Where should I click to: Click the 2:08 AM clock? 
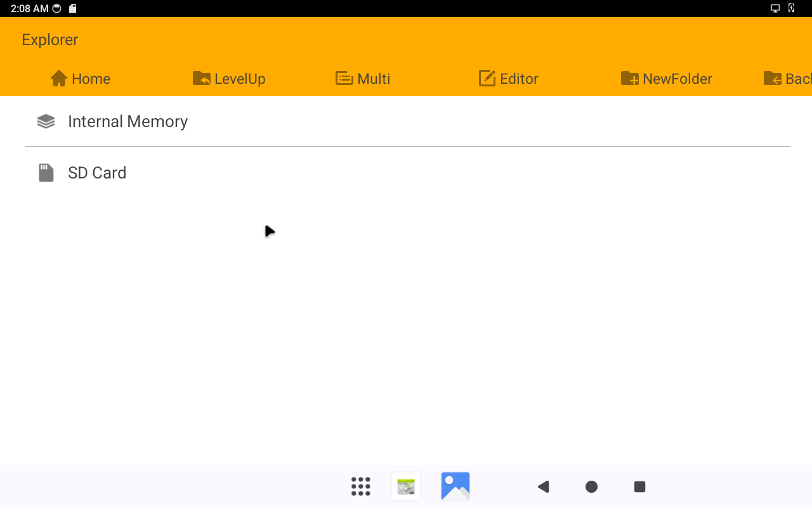30,8
